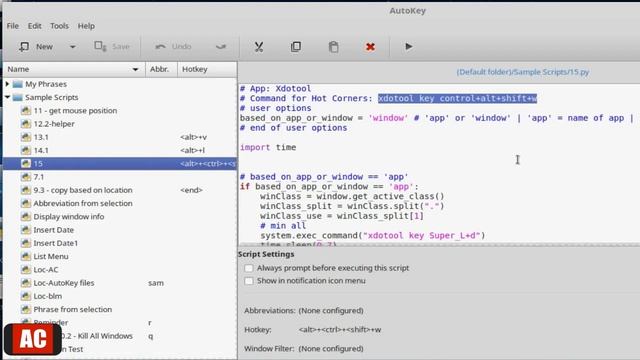Select script 7.1
This screenshot has height=360, width=640.
pos(38,177)
